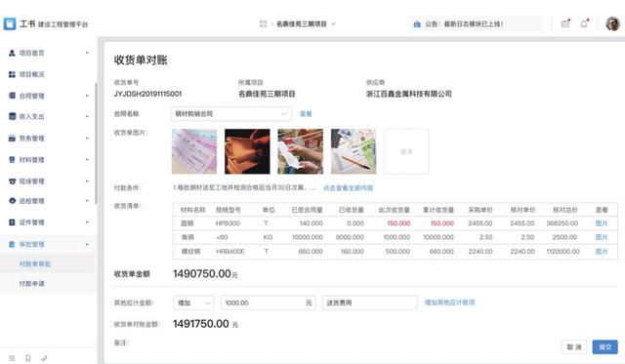Click the 材料管理 sidebar icon
Image resolution: width=625 pixels, height=364 pixels.
pyautogui.click(x=12, y=160)
